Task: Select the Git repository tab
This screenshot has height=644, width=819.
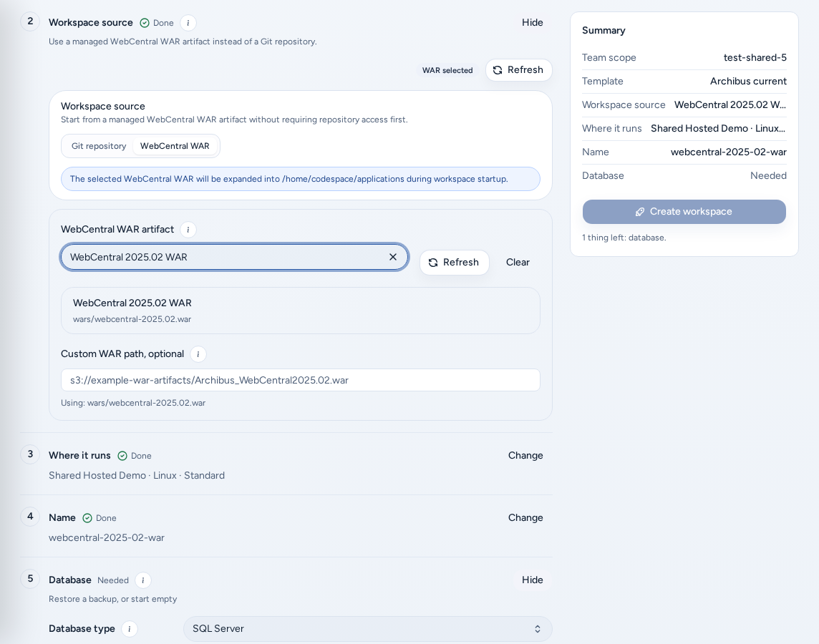Action: 99,146
